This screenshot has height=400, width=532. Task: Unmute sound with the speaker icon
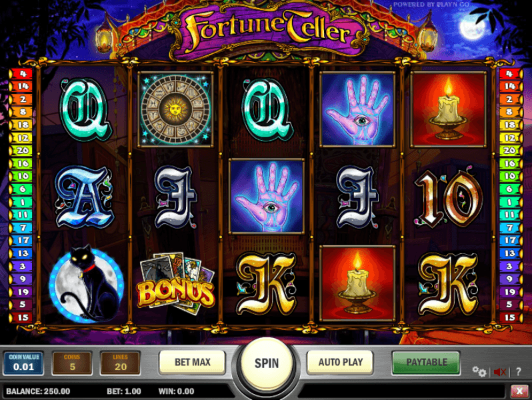click(500, 372)
